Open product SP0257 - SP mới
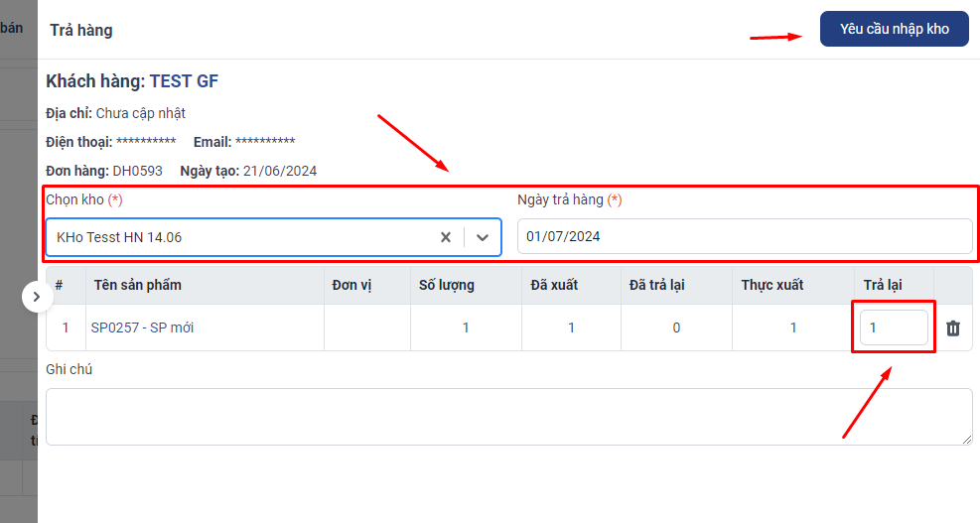This screenshot has height=523, width=980. click(142, 327)
